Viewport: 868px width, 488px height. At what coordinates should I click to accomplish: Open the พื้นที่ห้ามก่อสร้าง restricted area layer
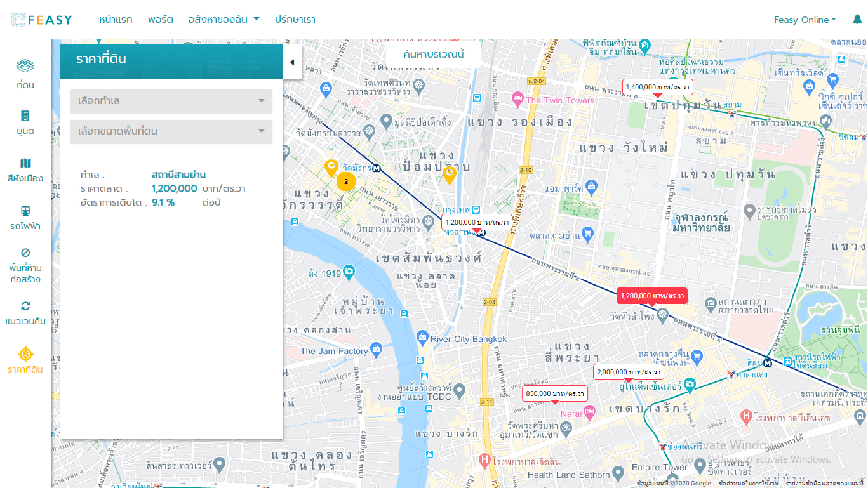tap(25, 265)
